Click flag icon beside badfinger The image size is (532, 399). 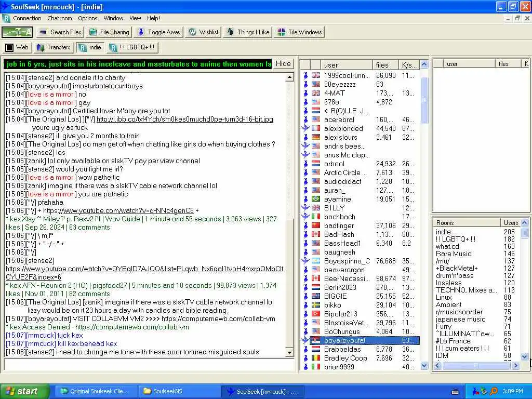316,225
